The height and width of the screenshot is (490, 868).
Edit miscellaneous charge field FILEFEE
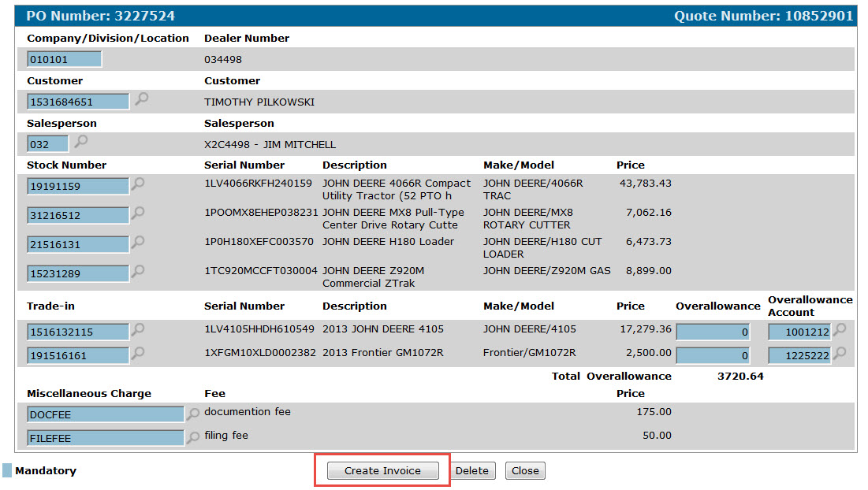tap(105, 439)
